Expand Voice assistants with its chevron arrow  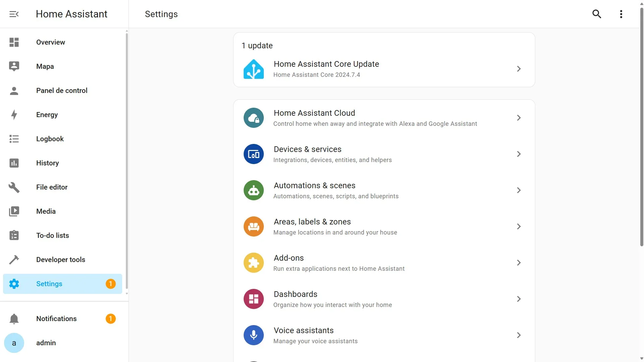tap(519, 335)
